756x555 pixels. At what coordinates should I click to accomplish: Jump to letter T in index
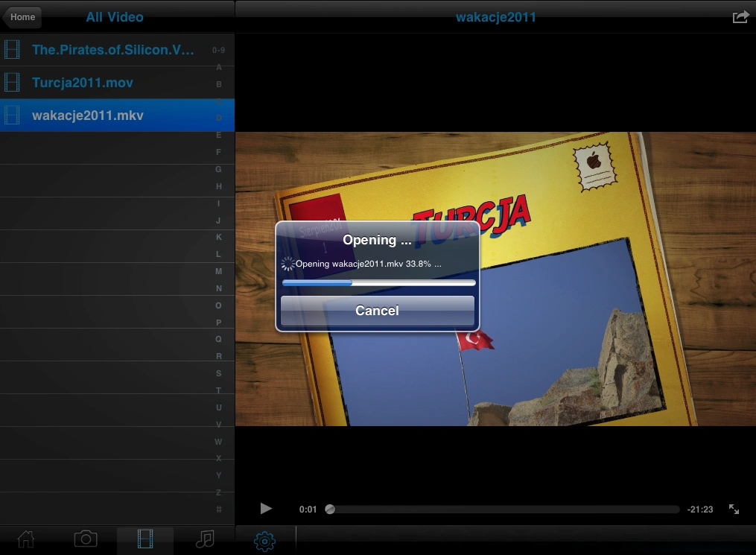[x=218, y=390]
